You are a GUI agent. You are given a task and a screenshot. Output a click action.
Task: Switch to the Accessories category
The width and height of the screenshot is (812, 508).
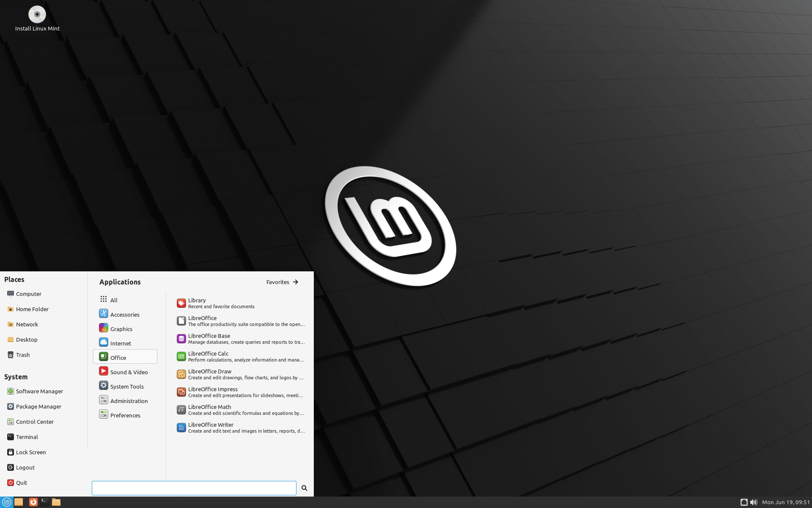point(124,314)
